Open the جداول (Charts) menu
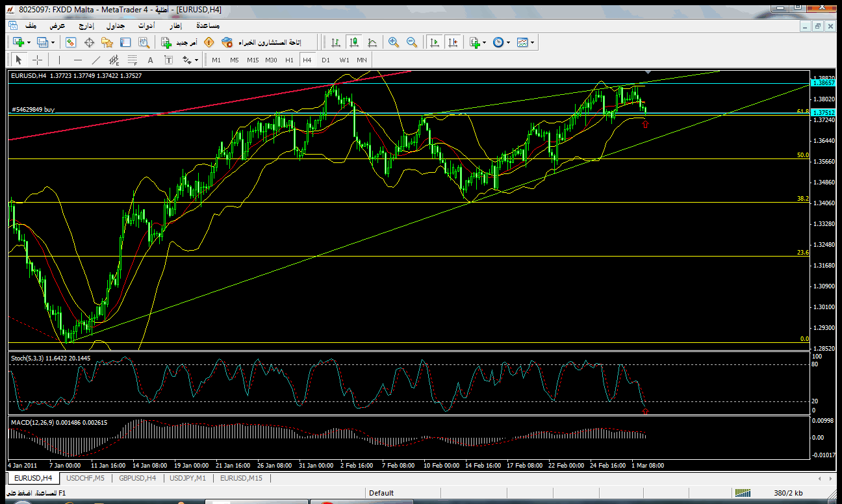This screenshot has width=842, height=504. pyautogui.click(x=116, y=25)
